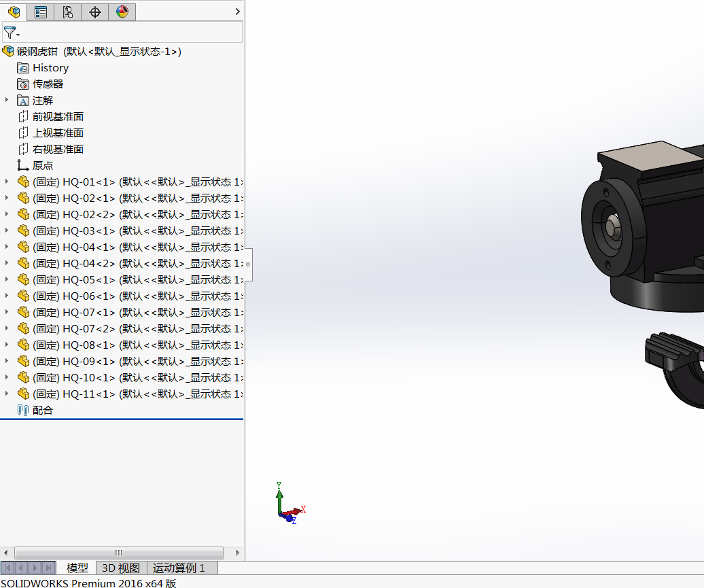Expand the HQ-08<1> component node

[x=6, y=345]
